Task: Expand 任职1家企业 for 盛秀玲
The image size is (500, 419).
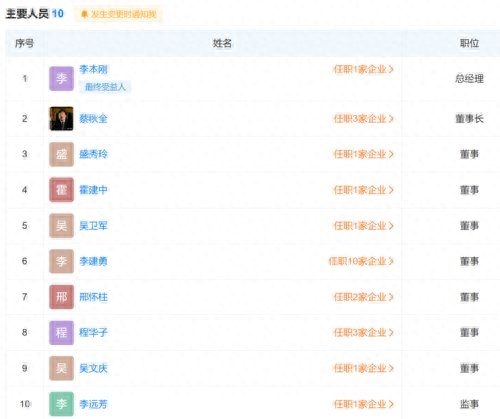Action: pos(364,154)
